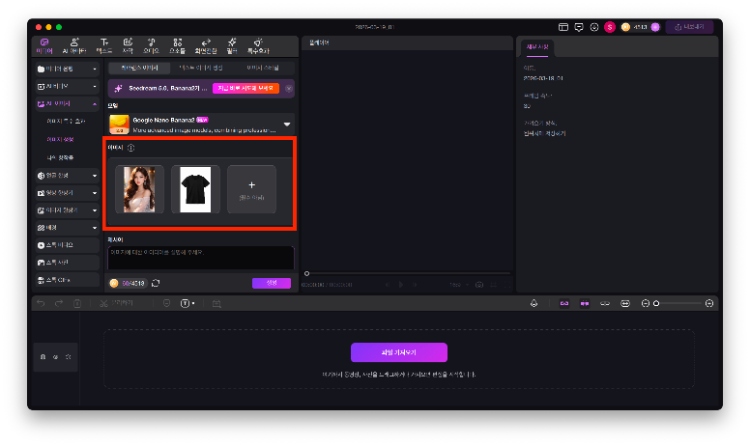Collapse the expanded purple AI image sidebar section

[x=95, y=104]
